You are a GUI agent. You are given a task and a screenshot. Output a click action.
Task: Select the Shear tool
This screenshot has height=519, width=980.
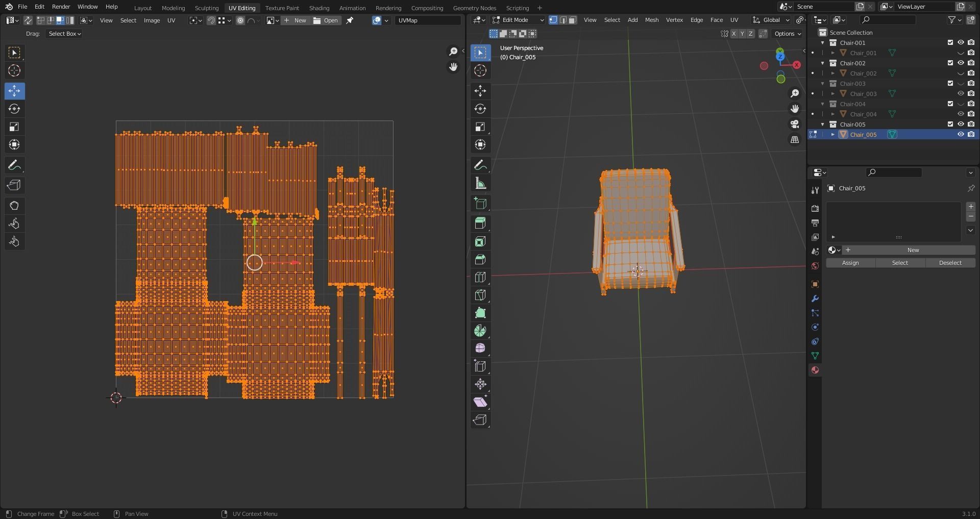480,402
